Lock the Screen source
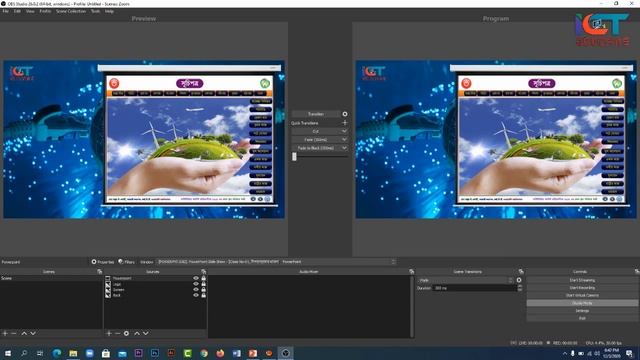The width and height of the screenshot is (640, 360). [203, 290]
